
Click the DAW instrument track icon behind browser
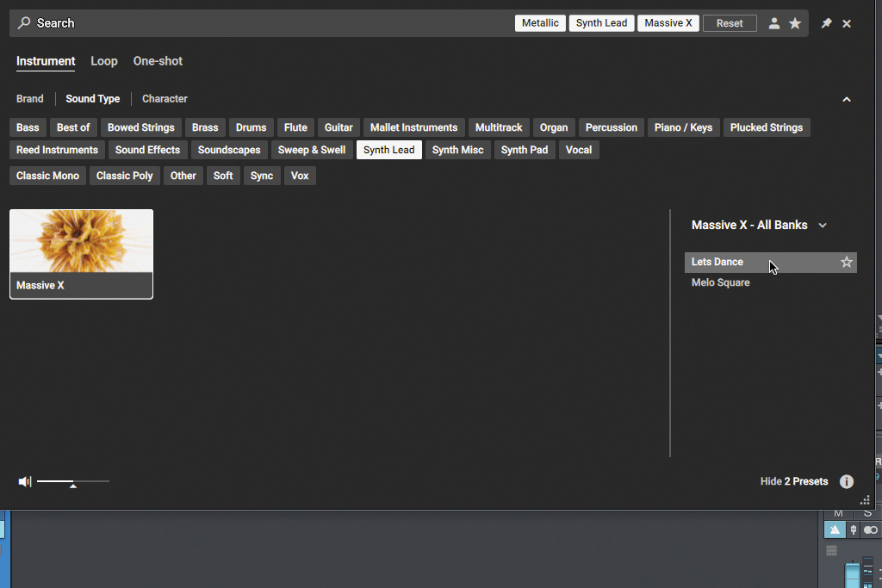[835, 530]
